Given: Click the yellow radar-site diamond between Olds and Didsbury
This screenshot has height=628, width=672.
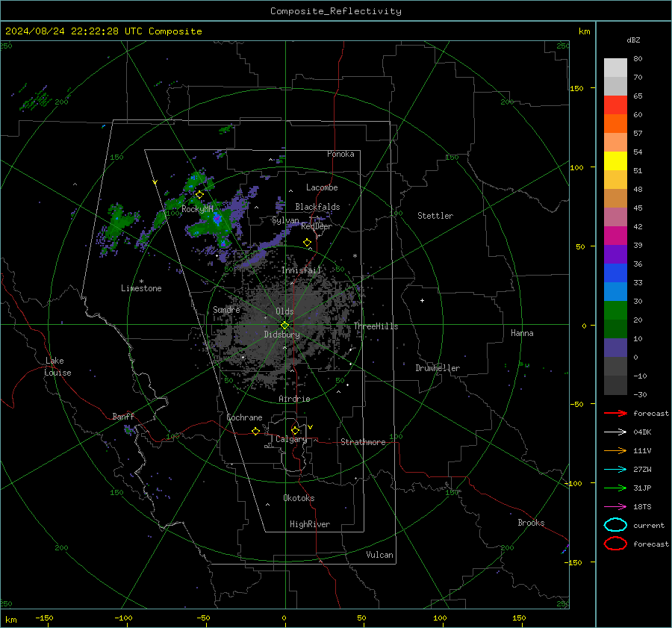Looking at the screenshot, I should click(285, 326).
